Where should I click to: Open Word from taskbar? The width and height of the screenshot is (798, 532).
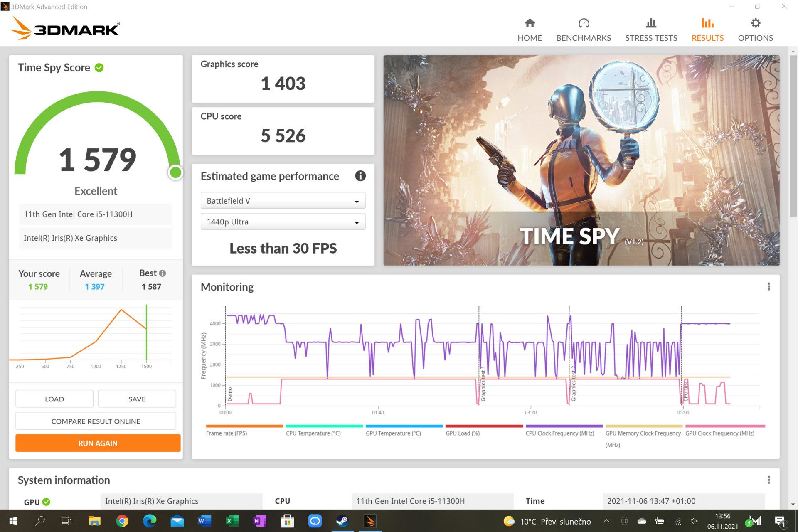[x=204, y=521]
